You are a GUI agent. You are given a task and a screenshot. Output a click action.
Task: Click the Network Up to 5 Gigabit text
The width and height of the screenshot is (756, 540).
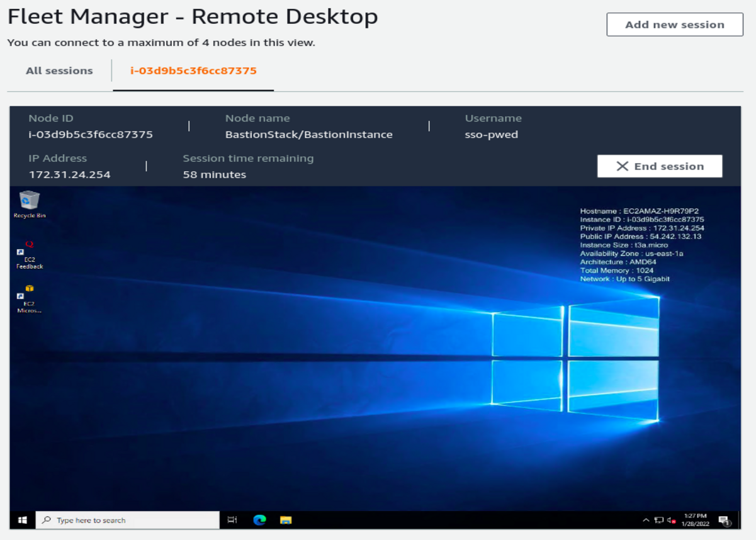[x=624, y=279]
